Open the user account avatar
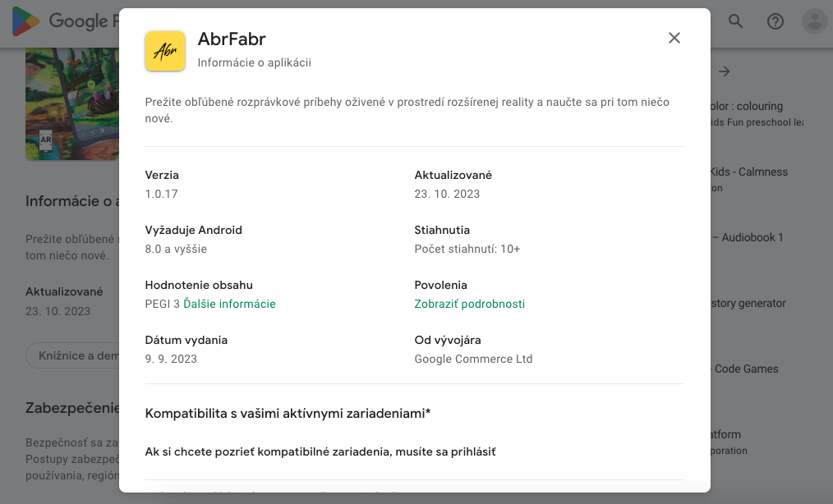Screen dimensions: 833x504 coord(814,21)
